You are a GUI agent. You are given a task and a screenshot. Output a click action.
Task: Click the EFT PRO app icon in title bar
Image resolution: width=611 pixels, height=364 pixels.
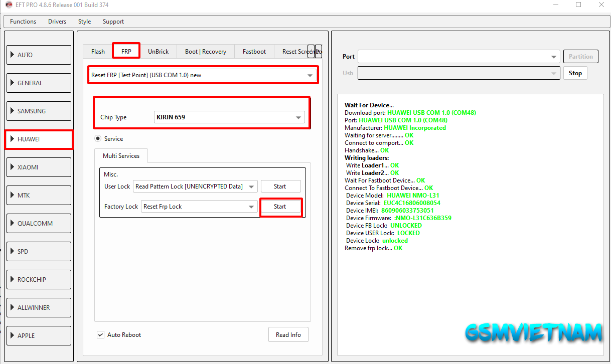pyautogui.click(x=9, y=5)
